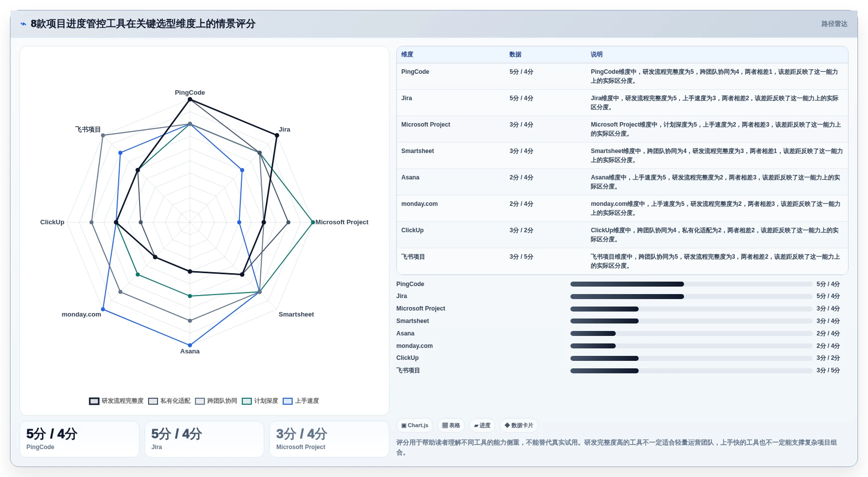868x477 pixels.
Task: Click the 进度 tag chip
Action: (x=482, y=425)
